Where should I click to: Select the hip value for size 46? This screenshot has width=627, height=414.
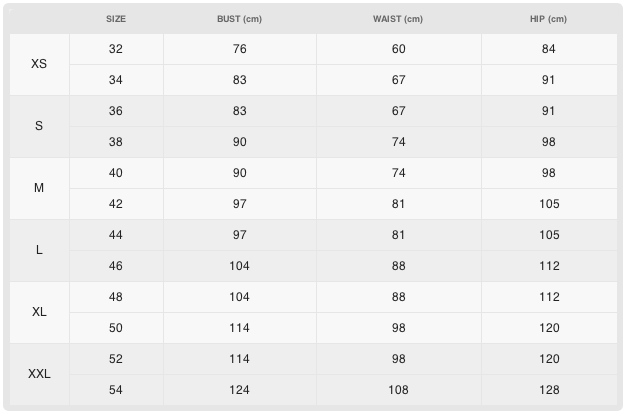(548, 266)
